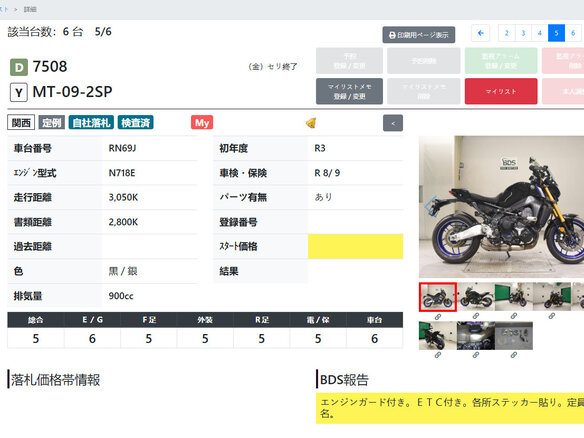584x438 pixels.
Task: Click the 総合 column header
Action: (x=36, y=320)
